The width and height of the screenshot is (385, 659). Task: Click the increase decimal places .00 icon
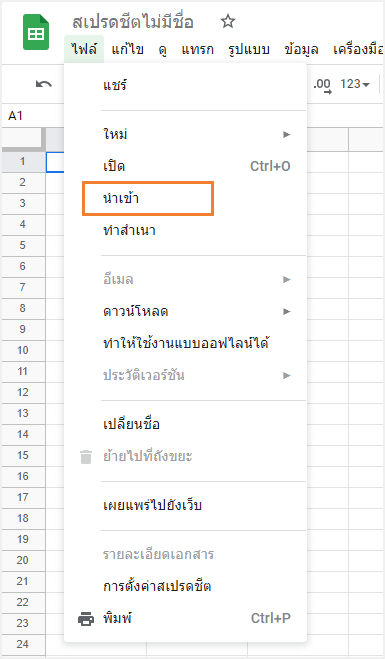click(x=322, y=85)
